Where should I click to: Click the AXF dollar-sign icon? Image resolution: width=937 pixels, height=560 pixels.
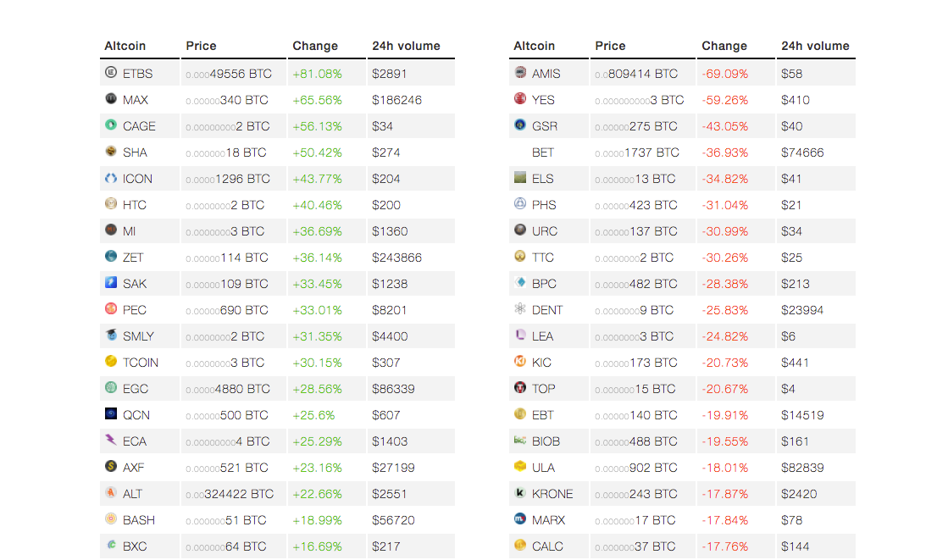tap(110, 467)
